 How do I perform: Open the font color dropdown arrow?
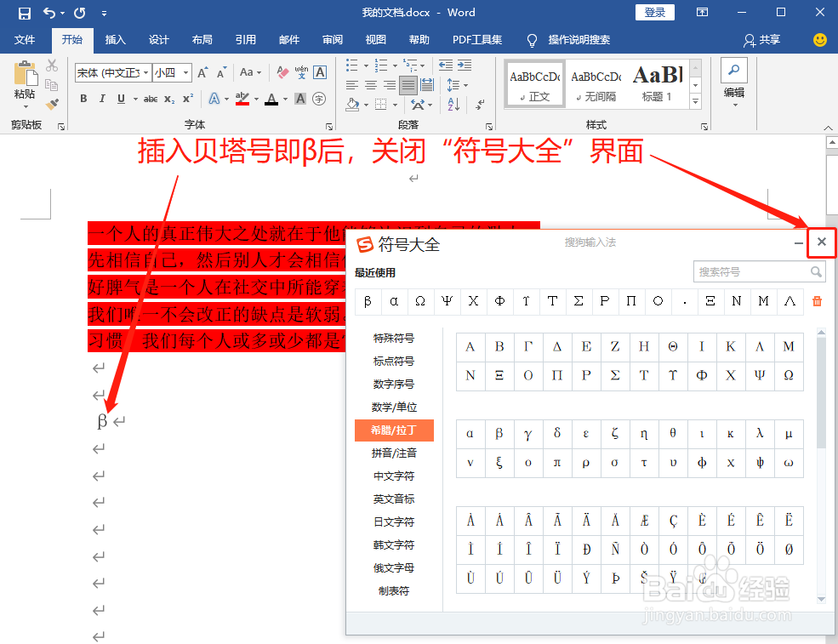285,99
